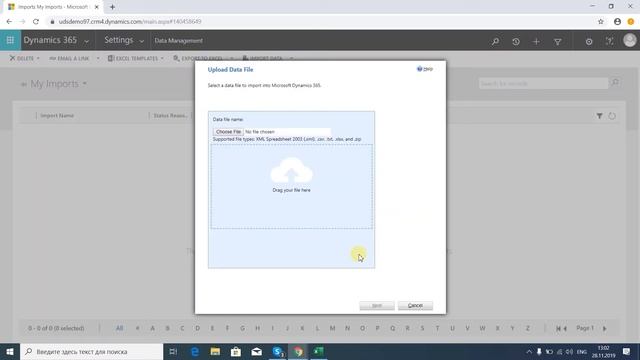Screen dimensions: 640x360
Task: Open Microsoft Store from taskbar
Action: (x=236, y=351)
